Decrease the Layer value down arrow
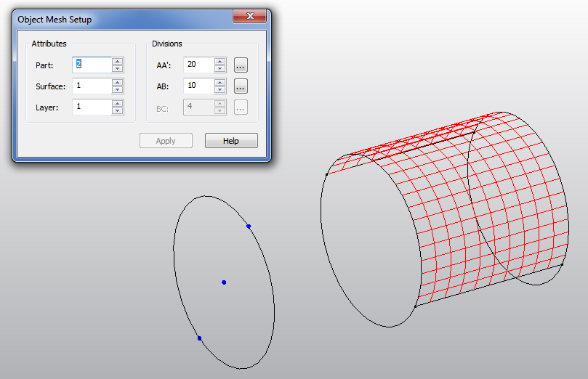 (118, 111)
